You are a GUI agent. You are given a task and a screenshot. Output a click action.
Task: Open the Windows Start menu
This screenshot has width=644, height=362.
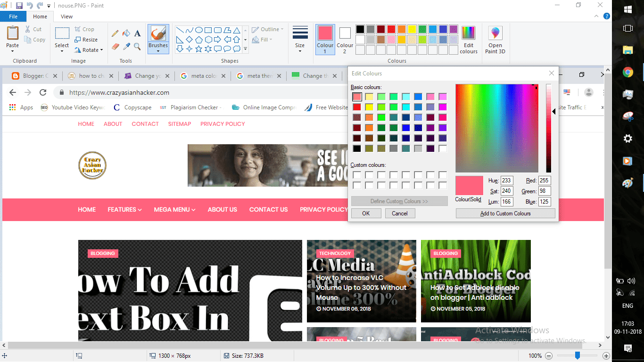pos(628,9)
